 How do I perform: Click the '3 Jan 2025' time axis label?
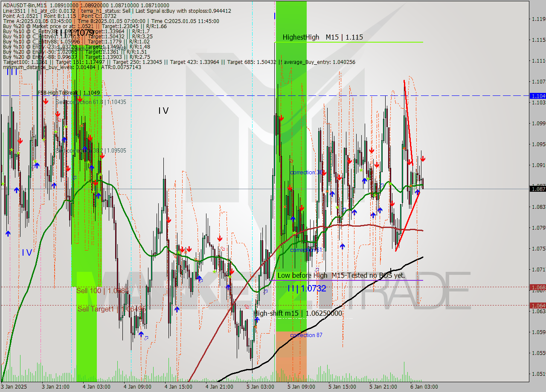pyautogui.click(x=14, y=387)
